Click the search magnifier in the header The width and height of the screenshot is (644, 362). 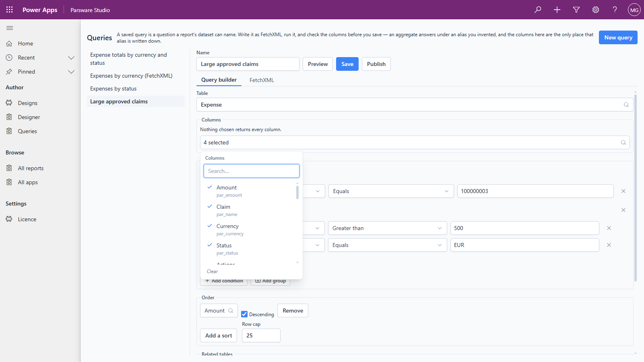[x=538, y=10]
